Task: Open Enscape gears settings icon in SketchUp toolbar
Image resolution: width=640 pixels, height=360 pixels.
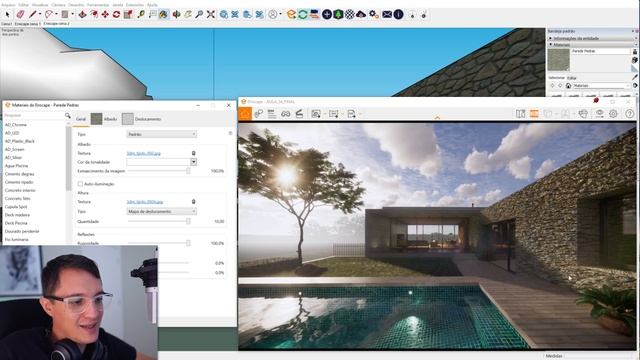Action: [373, 15]
